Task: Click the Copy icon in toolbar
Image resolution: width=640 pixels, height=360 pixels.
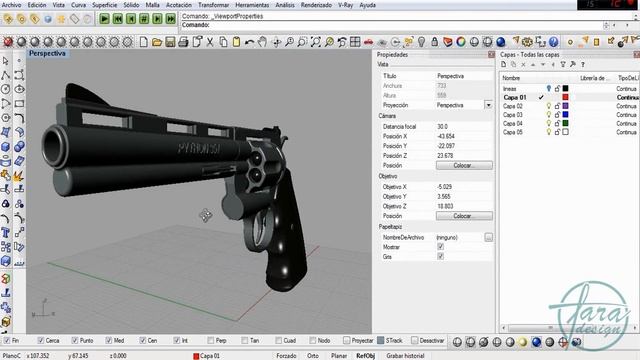Action: 223,42
